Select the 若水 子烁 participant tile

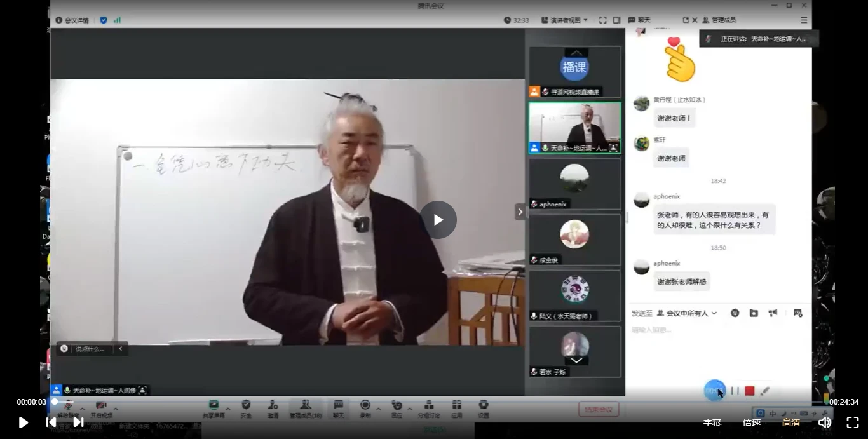tap(575, 351)
